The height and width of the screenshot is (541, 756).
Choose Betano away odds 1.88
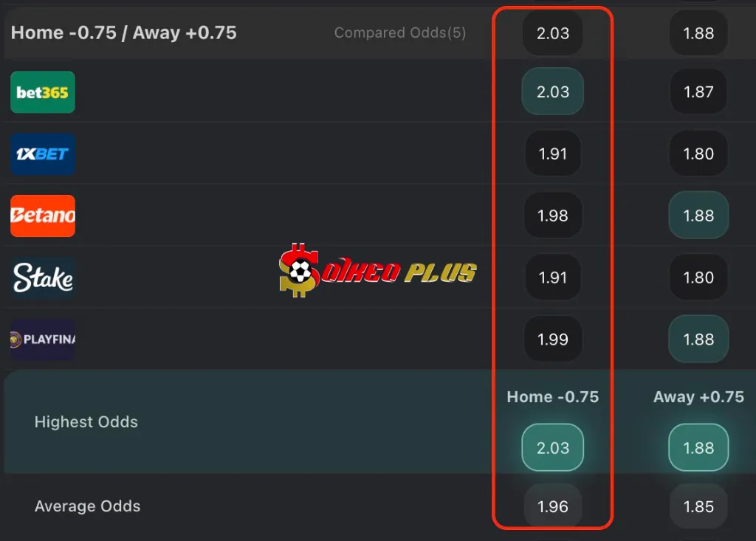[x=698, y=216]
